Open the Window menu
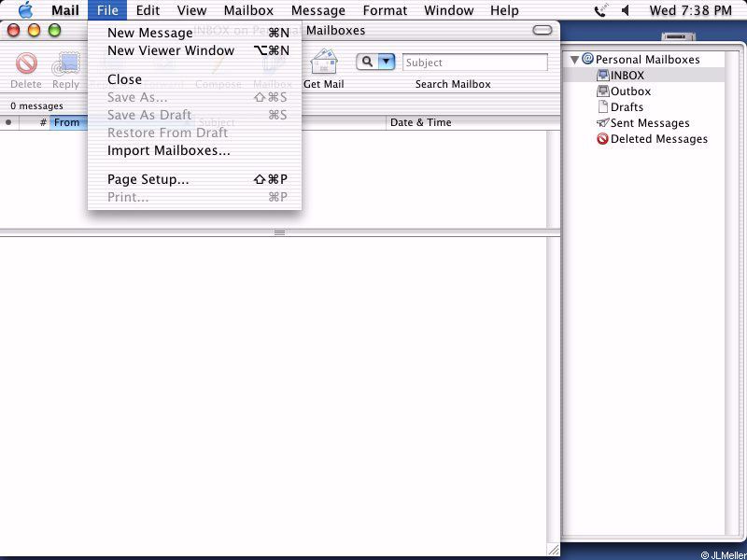The width and height of the screenshot is (747, 560). point(449,10)
